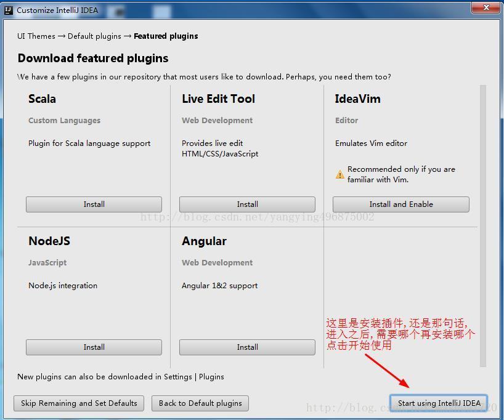This screenshot has width=504, height=420.
Task: Go Back to Default plugins
Action: 200,403
